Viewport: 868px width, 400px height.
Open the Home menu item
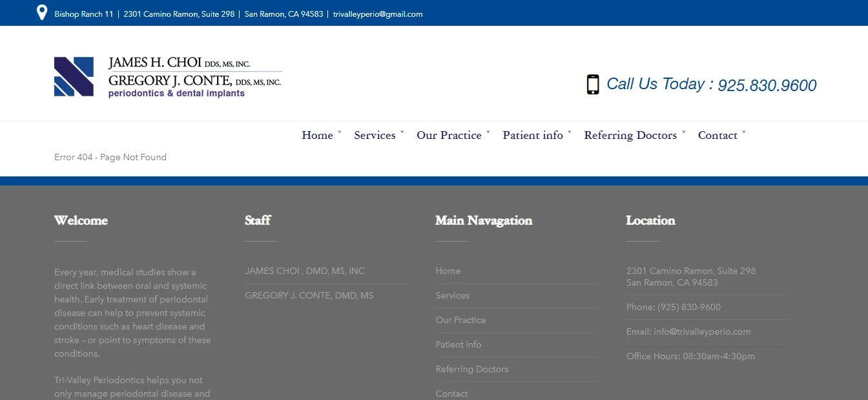[x=317, y=135]
